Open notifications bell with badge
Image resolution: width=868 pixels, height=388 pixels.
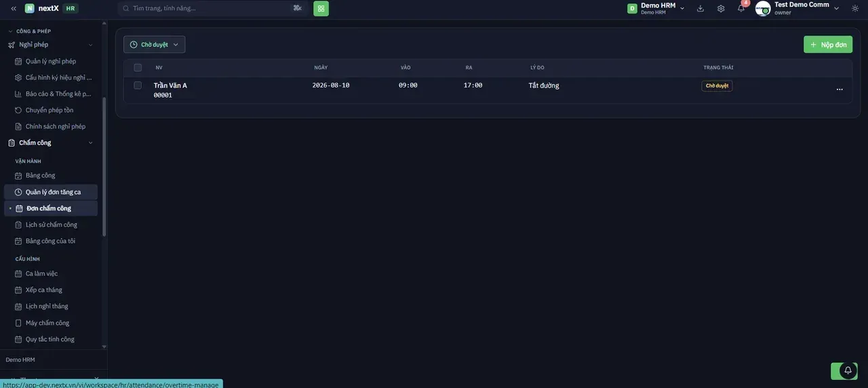pyautogui.click(x=741, y=8)
